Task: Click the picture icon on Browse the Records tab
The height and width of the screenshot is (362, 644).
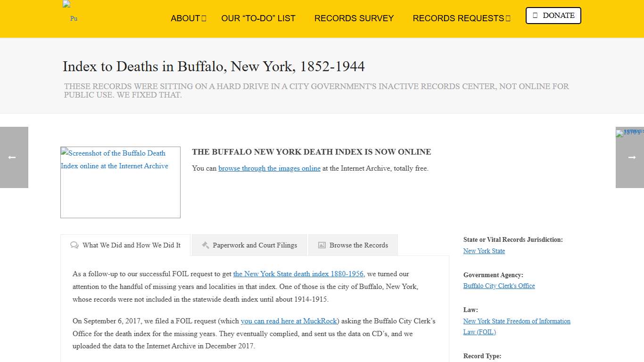Action: [x=322, y=245]
